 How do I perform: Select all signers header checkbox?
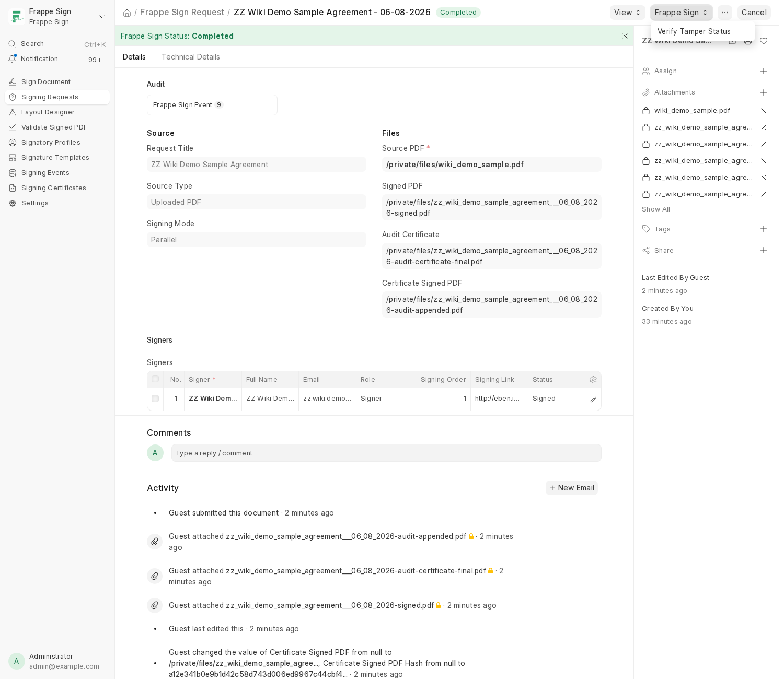click(x=155, y=379)
